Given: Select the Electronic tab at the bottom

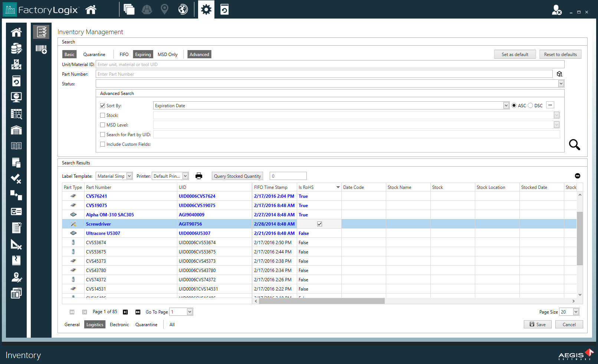Looking at the screenshot, I should [119, 324].
